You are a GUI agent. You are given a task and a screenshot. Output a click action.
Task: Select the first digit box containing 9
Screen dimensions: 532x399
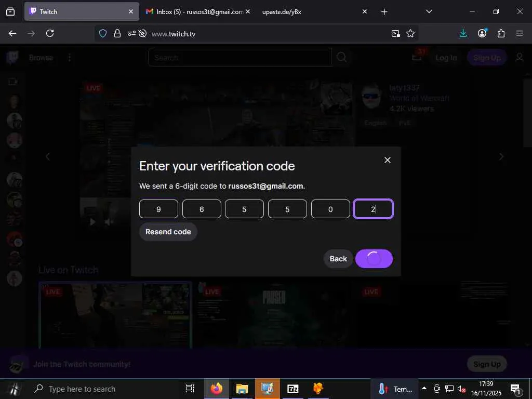[x=158, y=209]
